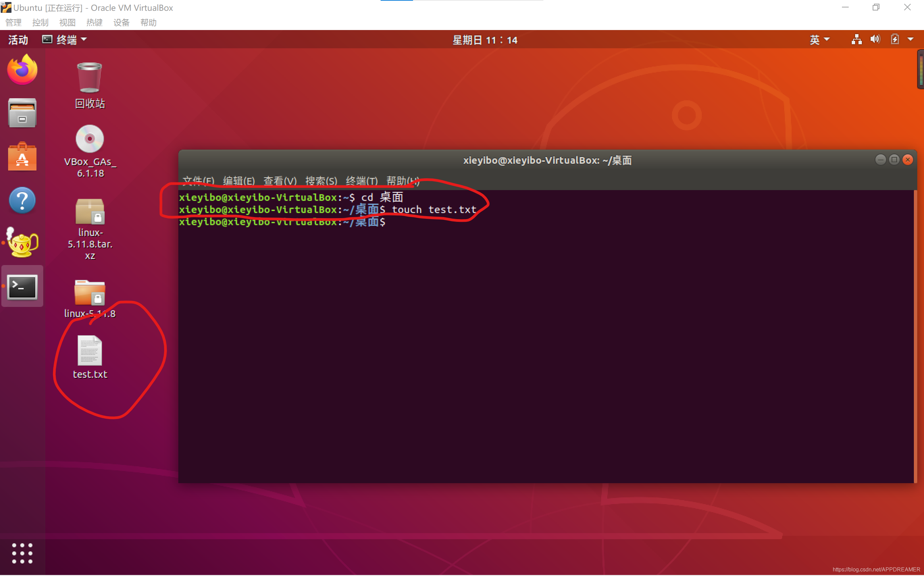Open terminal 编辑(E) menu

(239, 181)
